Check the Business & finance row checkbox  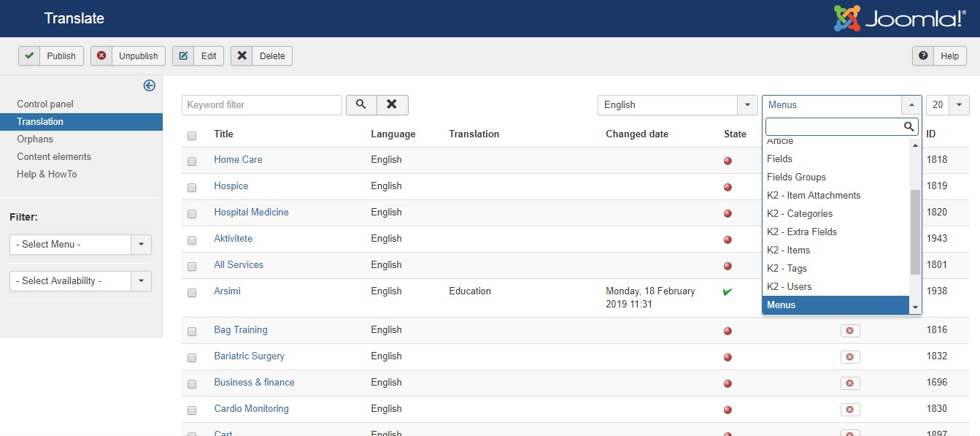[x=192, y=384]
